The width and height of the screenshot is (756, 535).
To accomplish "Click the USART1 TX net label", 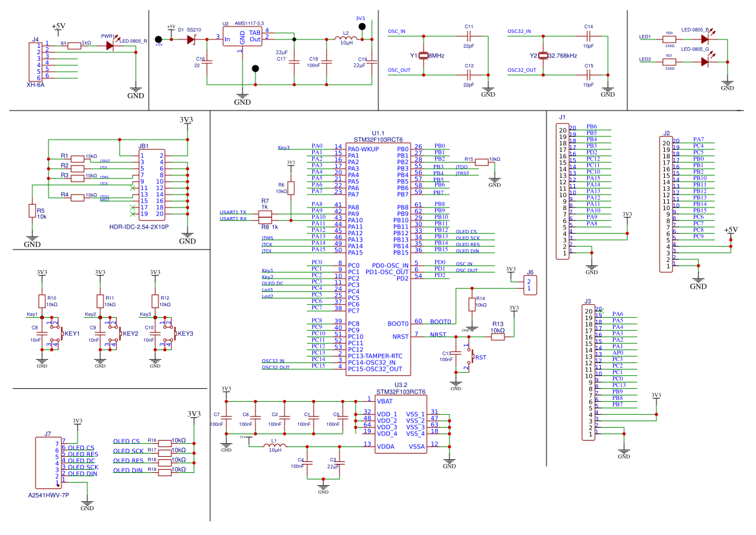I will click(x=233, y=213).
